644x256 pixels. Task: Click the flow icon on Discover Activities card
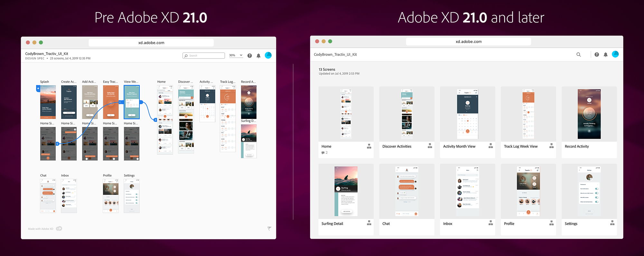coord(430,146)
